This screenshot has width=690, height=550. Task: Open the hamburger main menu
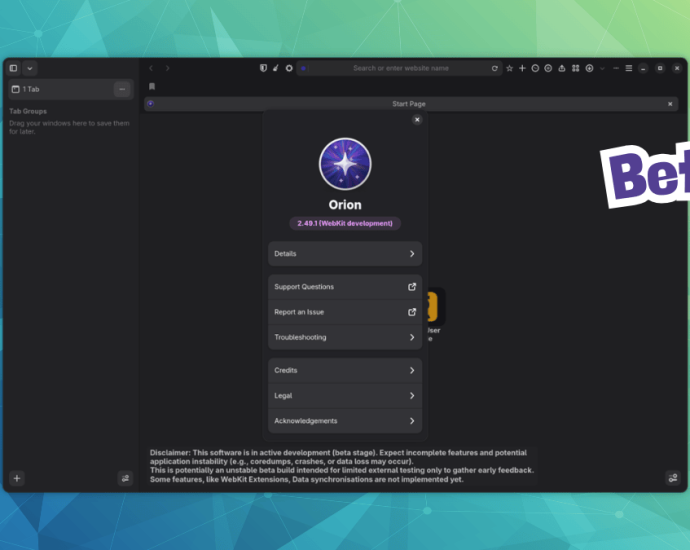(629, 68)
